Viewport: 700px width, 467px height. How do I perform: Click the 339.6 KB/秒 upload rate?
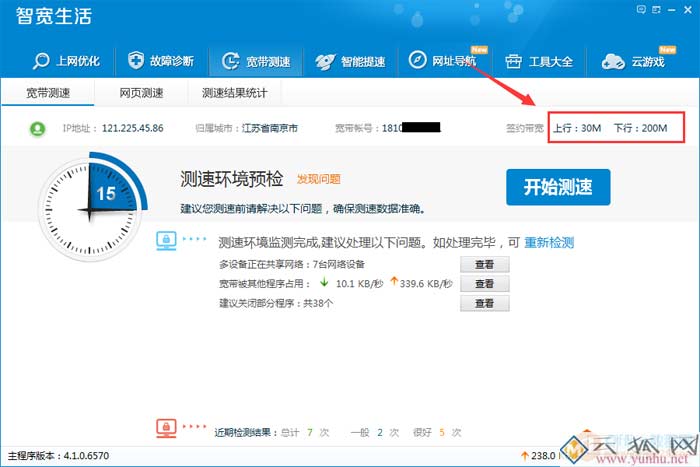point(426,284)
